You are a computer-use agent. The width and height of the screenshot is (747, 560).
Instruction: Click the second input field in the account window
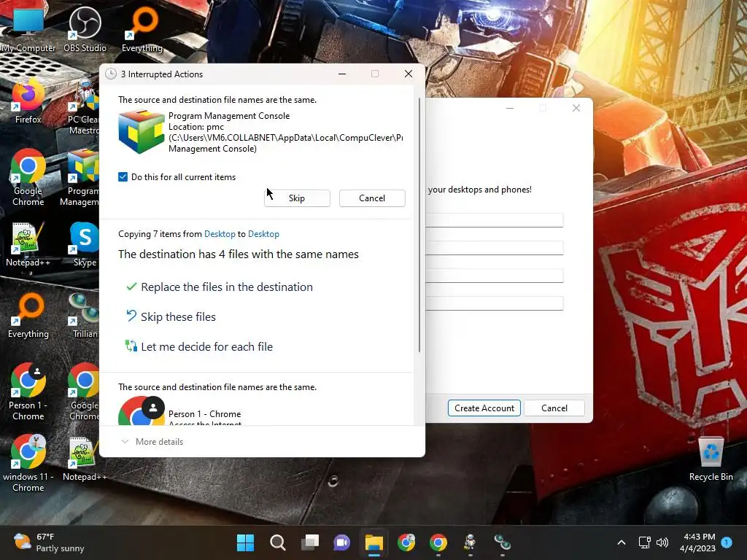pyautogui.click(x=494, y=248)
